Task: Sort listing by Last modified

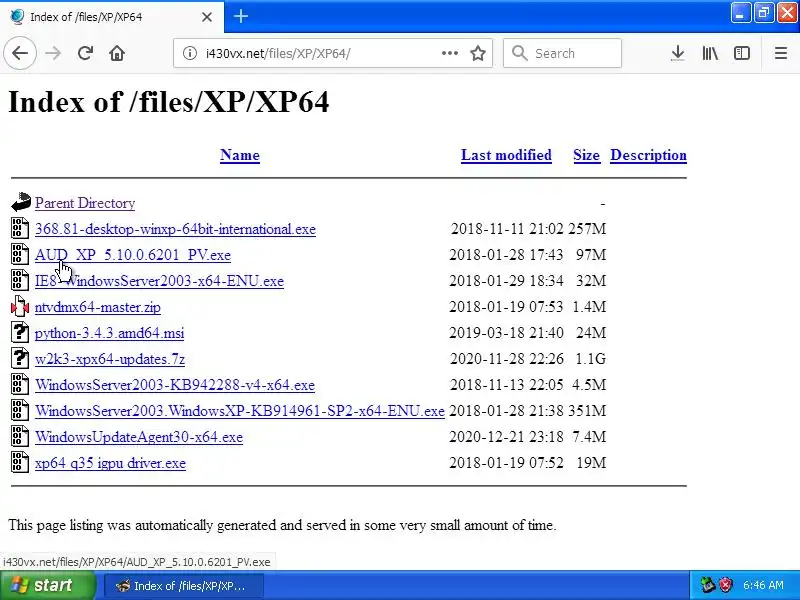Action: [x=506, y=155]
